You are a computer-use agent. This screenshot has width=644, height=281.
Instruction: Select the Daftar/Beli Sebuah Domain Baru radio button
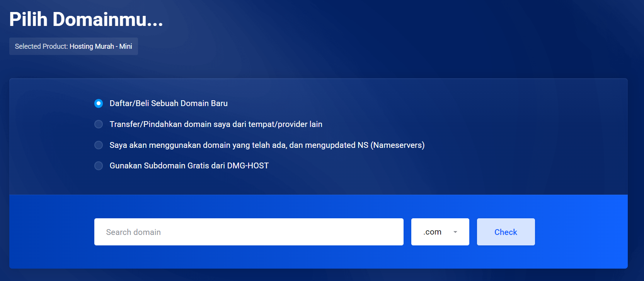[x=99, y=103]
